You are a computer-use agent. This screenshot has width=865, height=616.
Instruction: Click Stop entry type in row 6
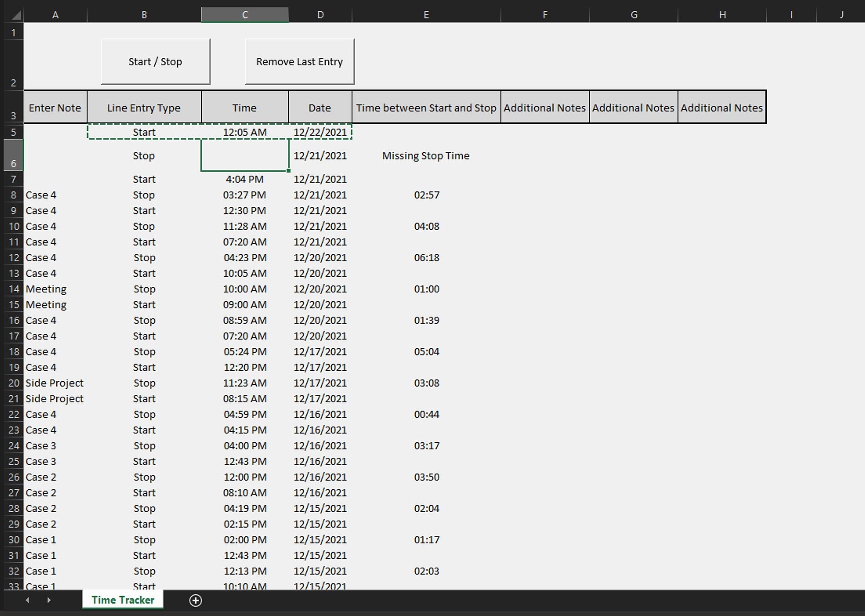pyautogui.click(x=144, y=156)
